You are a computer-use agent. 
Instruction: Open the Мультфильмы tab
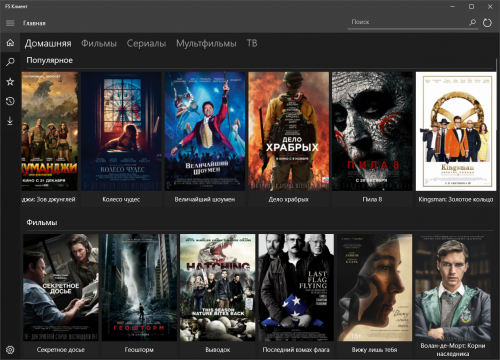pos(206,43)
